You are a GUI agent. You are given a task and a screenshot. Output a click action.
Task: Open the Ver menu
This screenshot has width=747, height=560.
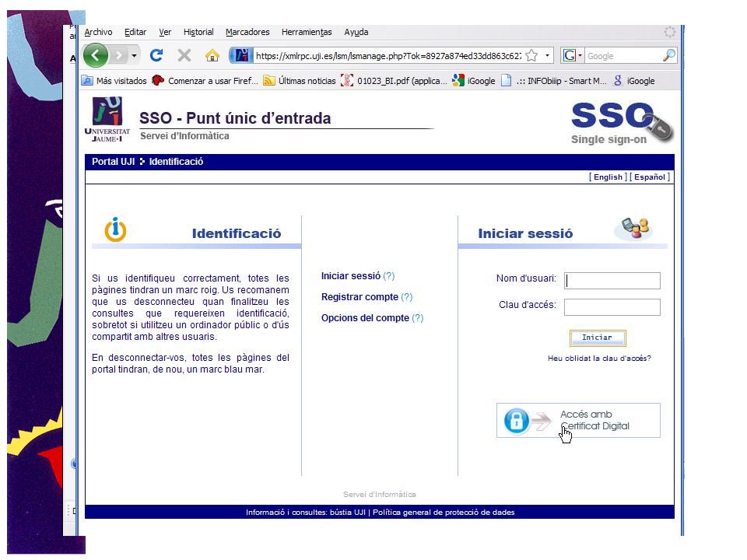[x=165, y=32]
